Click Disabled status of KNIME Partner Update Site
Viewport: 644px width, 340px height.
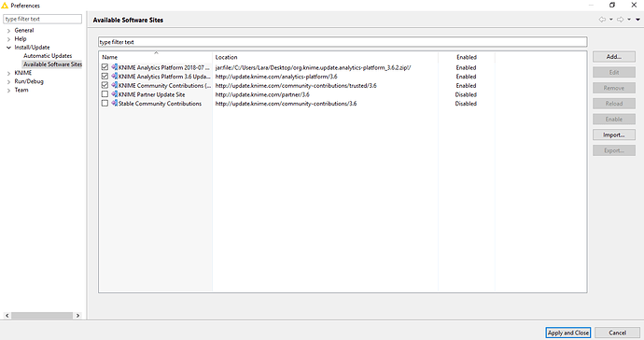tap(466, 94)
